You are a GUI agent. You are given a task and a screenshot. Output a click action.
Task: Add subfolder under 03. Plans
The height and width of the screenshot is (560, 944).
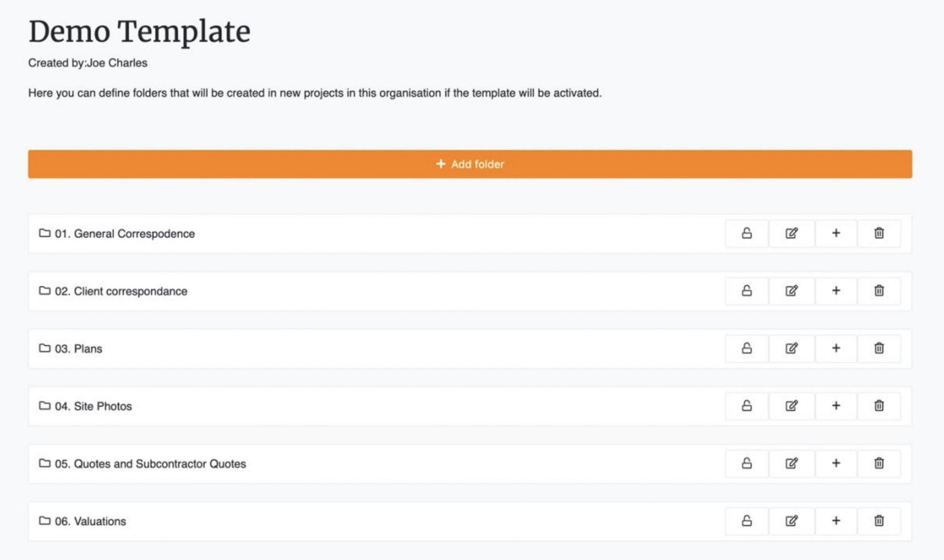(x=835, y=348)
